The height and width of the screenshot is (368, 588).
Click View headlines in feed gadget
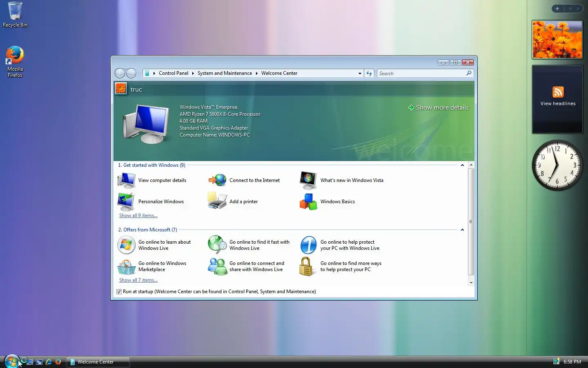(x=558, y=103)
